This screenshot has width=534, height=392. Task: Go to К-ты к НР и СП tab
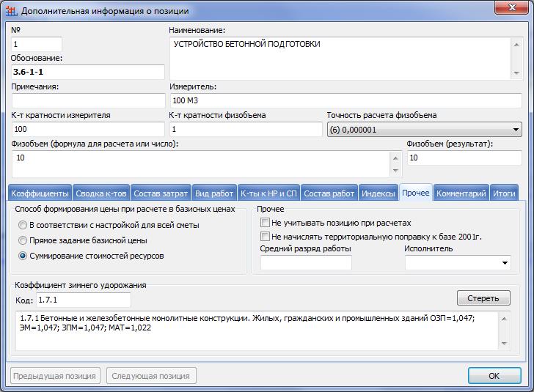click(x=268, y=193)
